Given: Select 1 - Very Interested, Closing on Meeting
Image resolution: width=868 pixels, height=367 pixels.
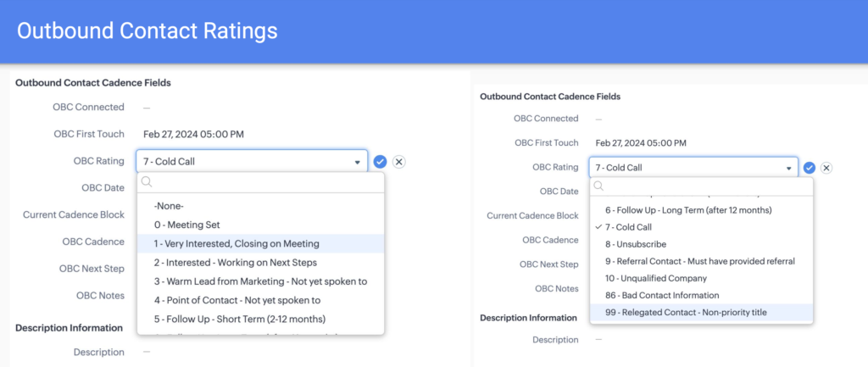Looking at the screenshot, I should (x=236, y=243).
